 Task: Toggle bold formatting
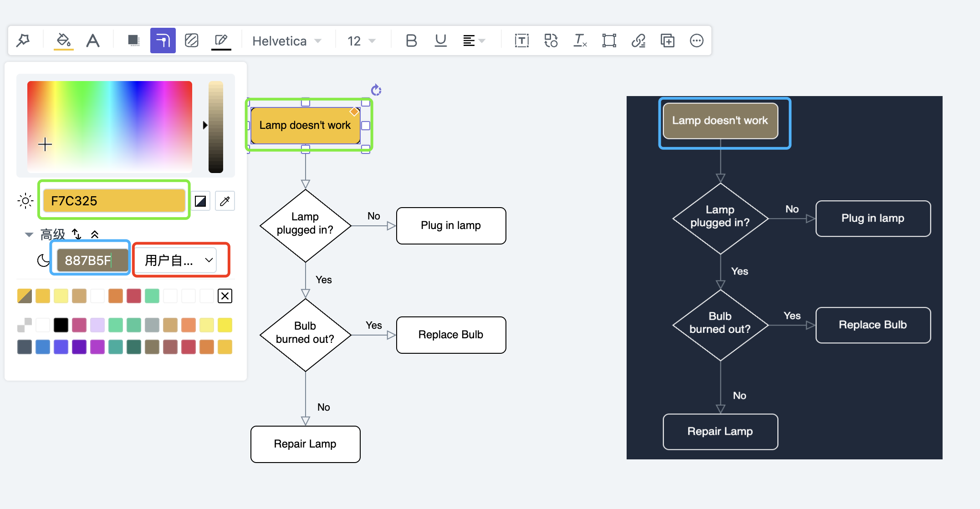pos(411,41)
